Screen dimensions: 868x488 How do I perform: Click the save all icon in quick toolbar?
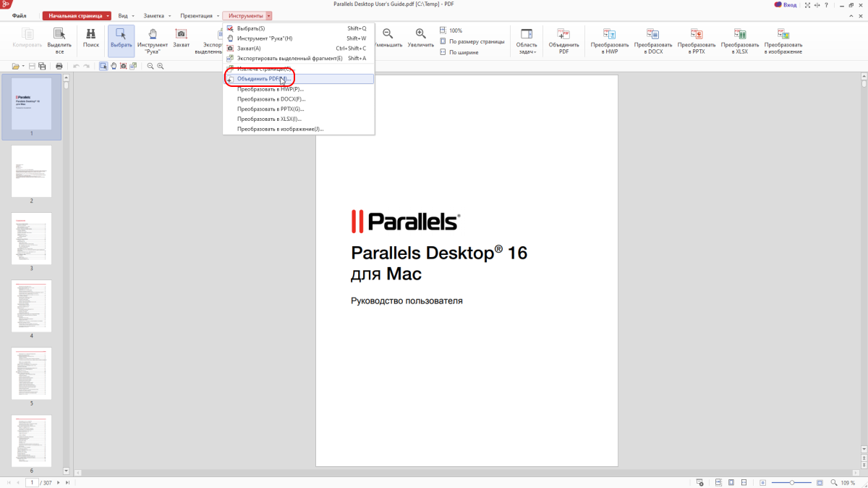pos(42,67)
